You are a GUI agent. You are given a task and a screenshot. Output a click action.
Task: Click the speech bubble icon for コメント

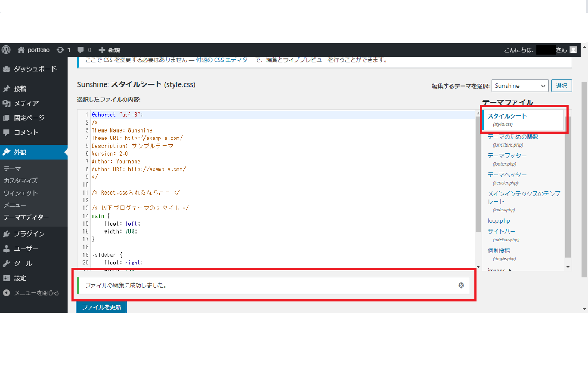6,132
